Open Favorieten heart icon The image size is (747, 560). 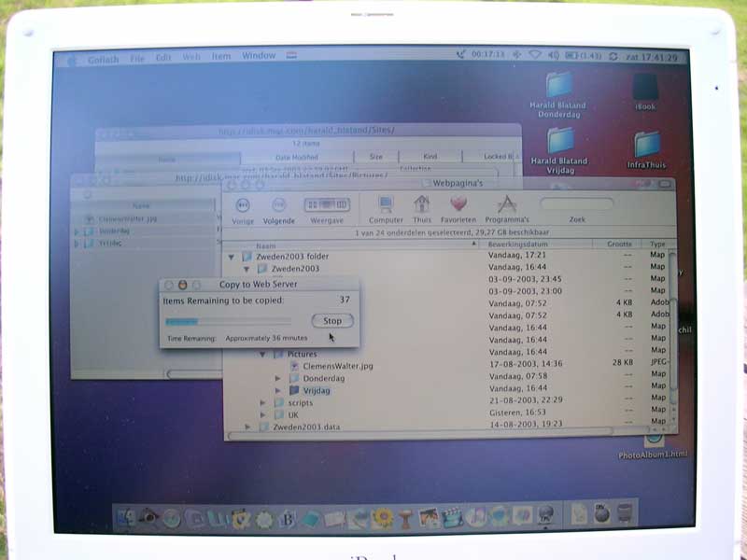[x=459, y=203]
